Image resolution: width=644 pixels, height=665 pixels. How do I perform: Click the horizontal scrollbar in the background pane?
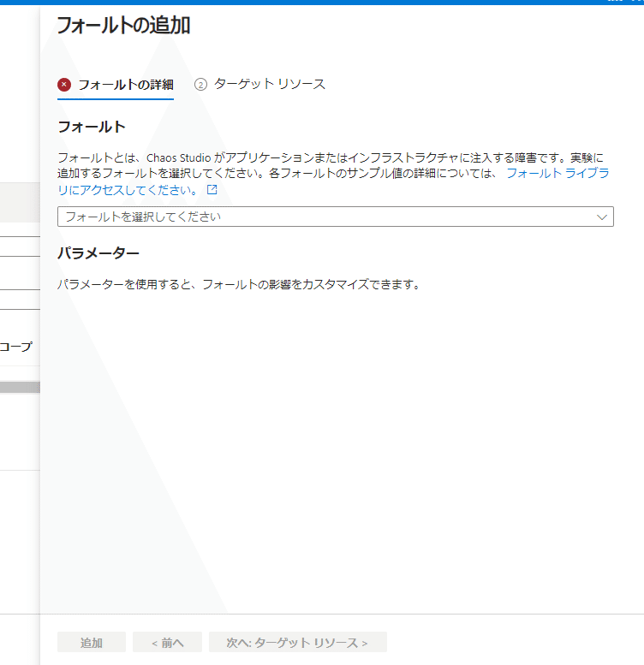[x=20, y=387]
